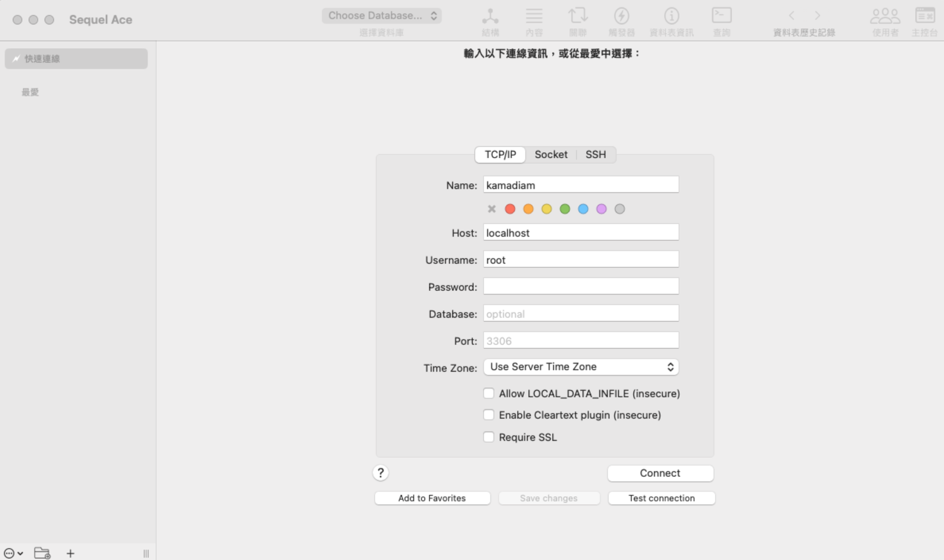Open the Choose Database dropdown
Viewport: 944px width, 560px height.
click(x=382, y=16)
